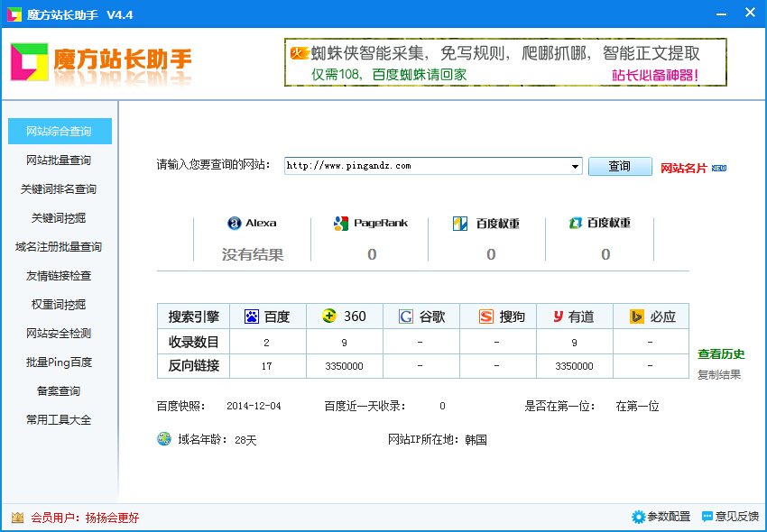Viewport: 767px width, 532px height.
Task: Click 查看历史 link
Action: click(x=721, y=353)
